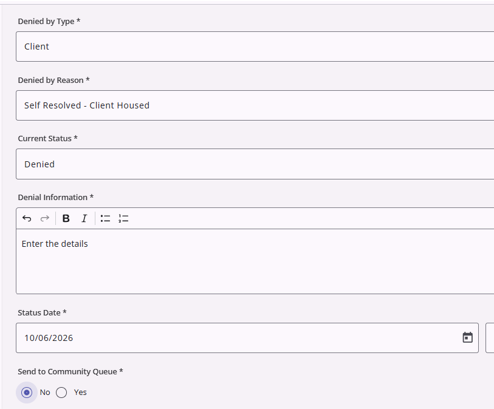Undo last edit in Denial Information editor
This screenshot has height=409, width=494.
click(27, 218)
